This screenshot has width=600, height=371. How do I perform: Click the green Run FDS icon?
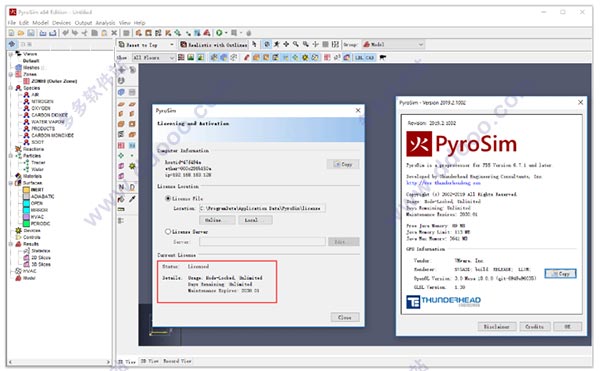click(x=219, y=33)
